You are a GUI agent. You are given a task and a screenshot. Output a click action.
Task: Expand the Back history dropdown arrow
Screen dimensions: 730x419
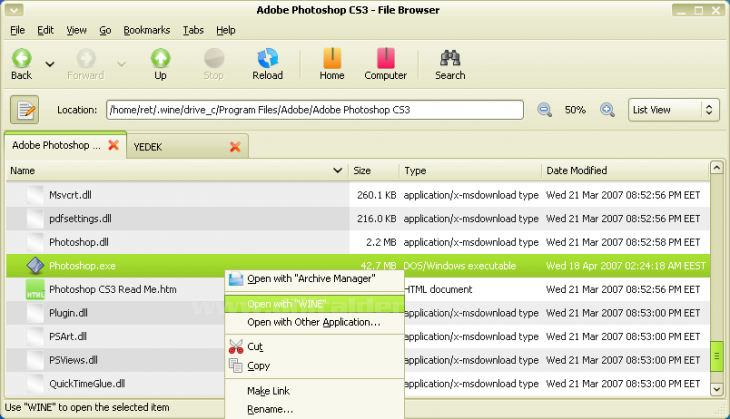49,63
